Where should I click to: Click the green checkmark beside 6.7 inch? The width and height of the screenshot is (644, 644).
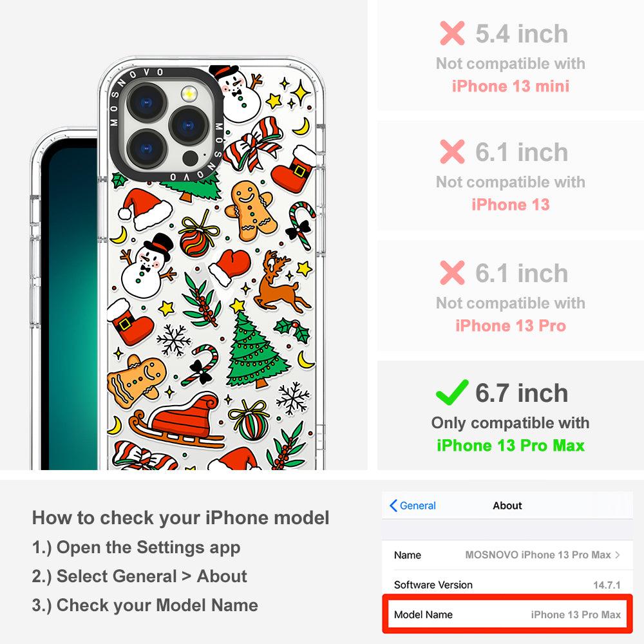452,392
